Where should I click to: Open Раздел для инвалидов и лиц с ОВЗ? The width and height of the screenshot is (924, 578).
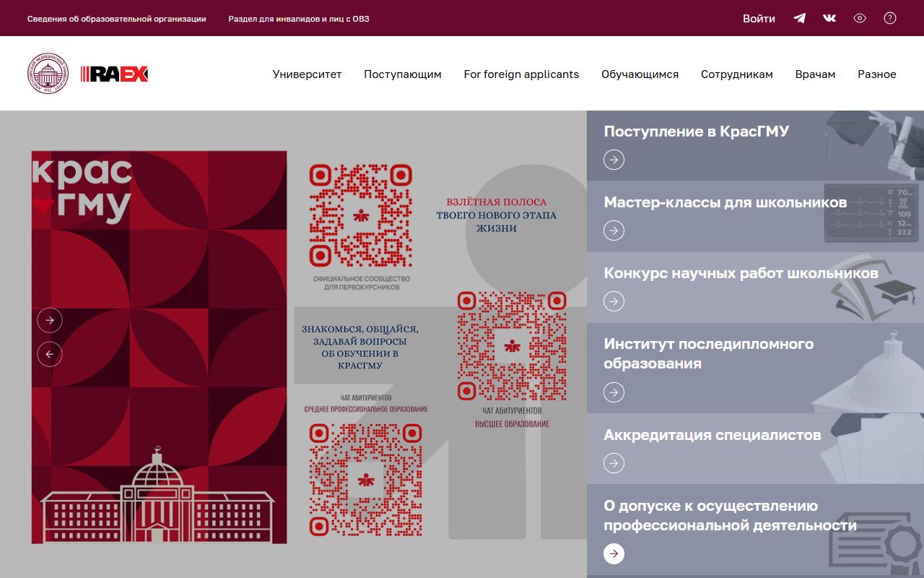[x=299, y=19]
